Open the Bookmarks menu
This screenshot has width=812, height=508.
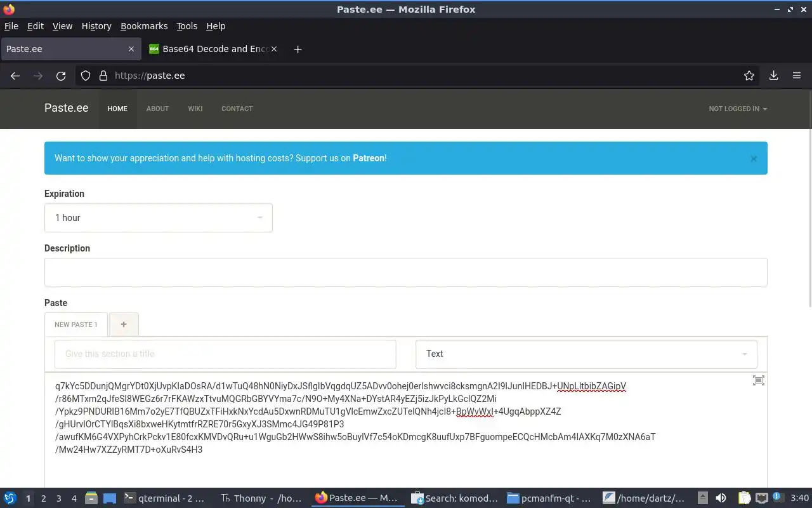pos(144,26)
